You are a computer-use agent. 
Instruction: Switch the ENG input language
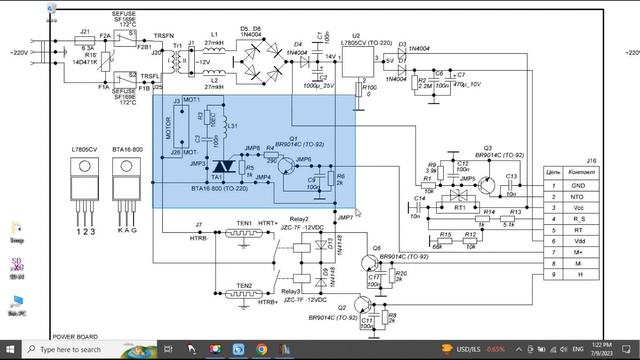pos(578,349)
